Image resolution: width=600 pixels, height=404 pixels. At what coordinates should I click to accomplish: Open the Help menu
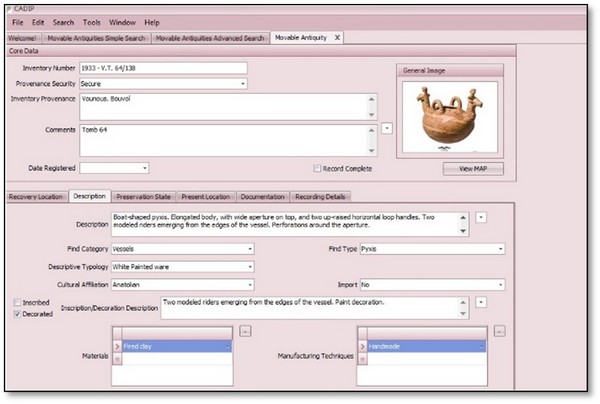tap(152, 23)
